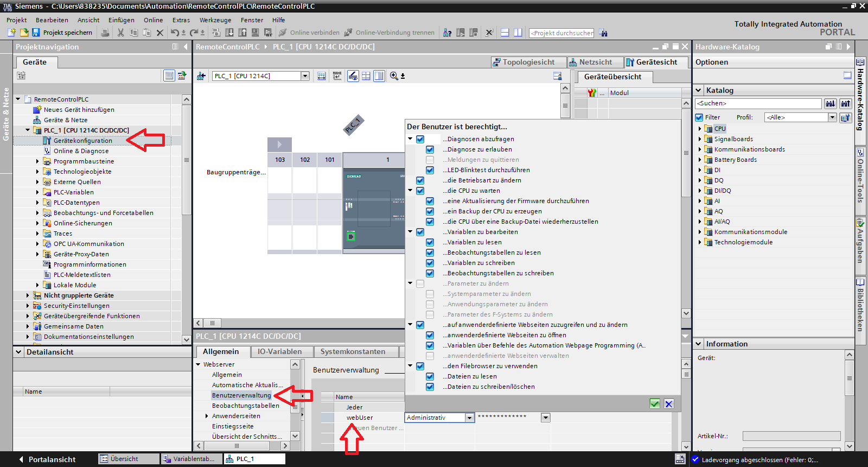This screenshot has height=467, width=868.
Task: Click the compile icon in the toolbar
Action: point(216,33)
